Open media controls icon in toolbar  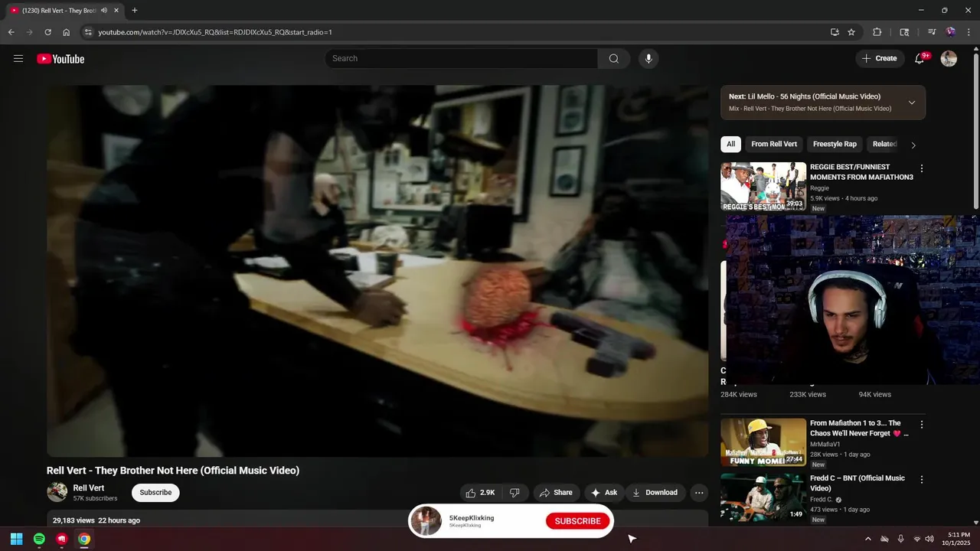(x=932, y=32)
